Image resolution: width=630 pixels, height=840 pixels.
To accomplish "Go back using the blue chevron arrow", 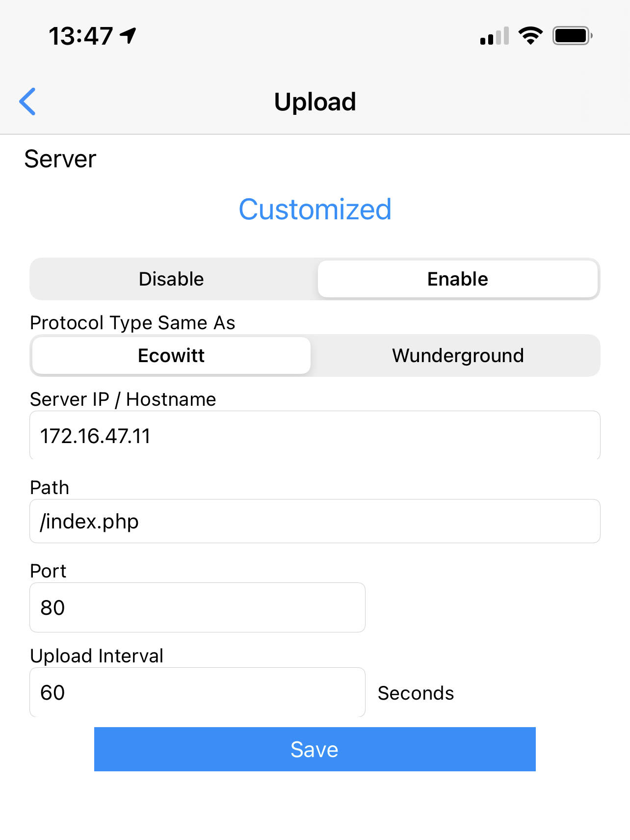I will (x=27, y=102).
